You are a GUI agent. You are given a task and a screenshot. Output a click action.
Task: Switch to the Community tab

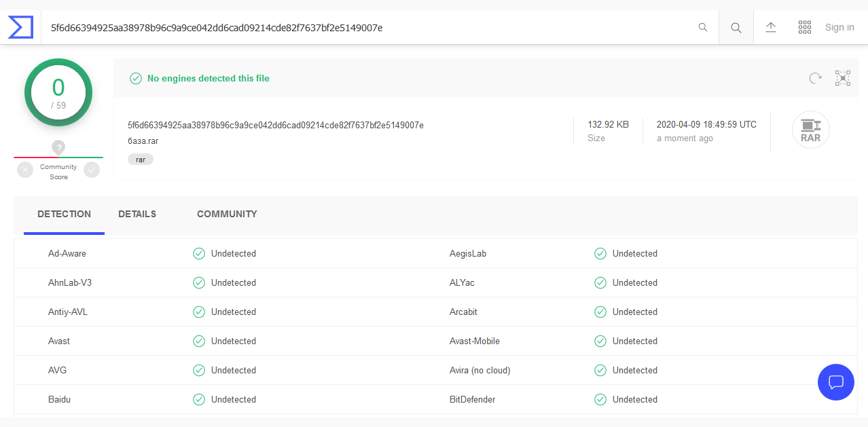pyautogui.click(x=227, y=214)
